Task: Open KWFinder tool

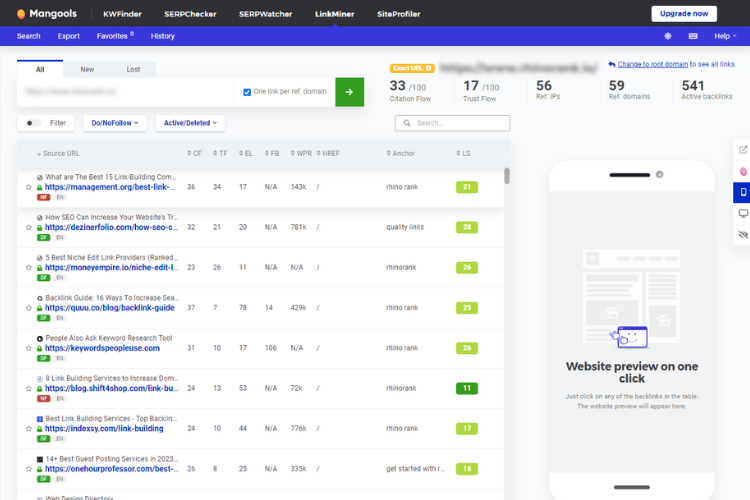Action: tap(122, 14)
